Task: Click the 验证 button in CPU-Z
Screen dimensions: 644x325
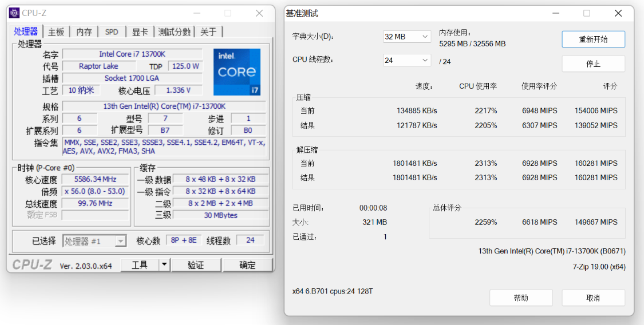Action: (x=196, y=265)
